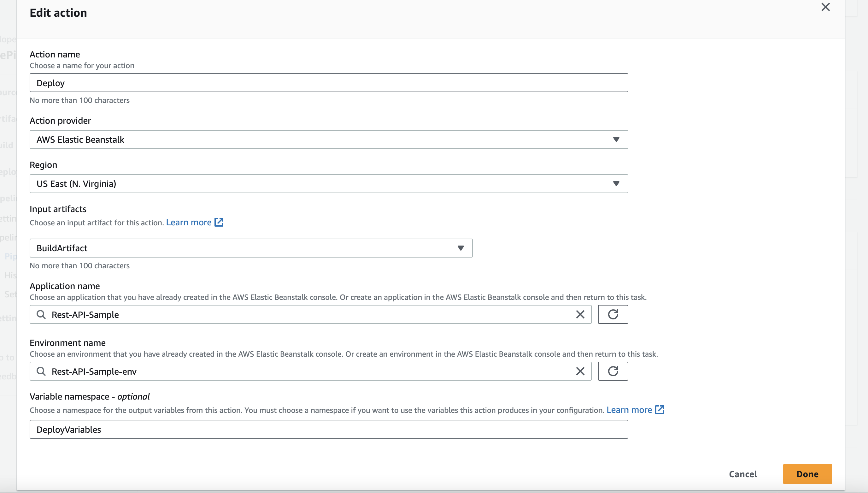
Task: Open Input artifacts external link icon
Action: 219,223
